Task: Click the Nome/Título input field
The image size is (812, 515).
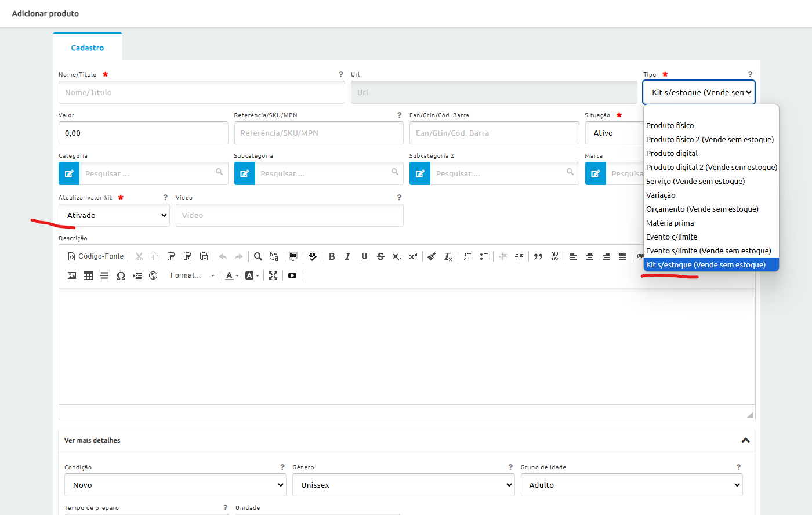Action: (x=202, y=92)
